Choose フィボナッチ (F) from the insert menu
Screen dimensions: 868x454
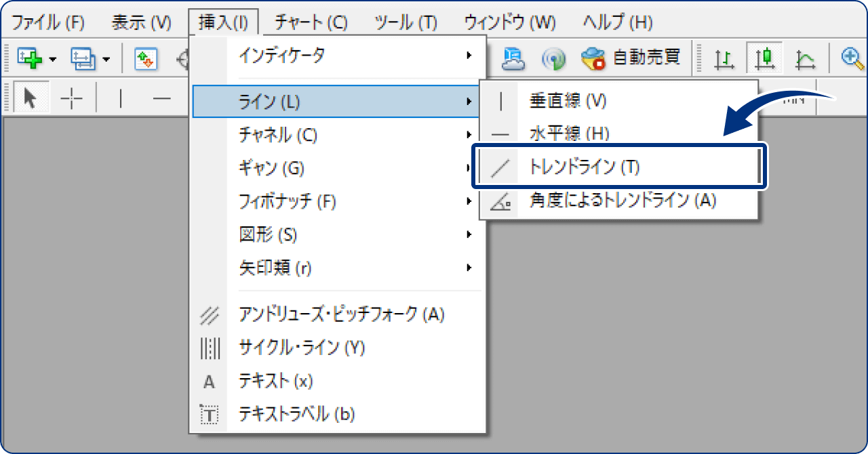click(x=285, y=201)
